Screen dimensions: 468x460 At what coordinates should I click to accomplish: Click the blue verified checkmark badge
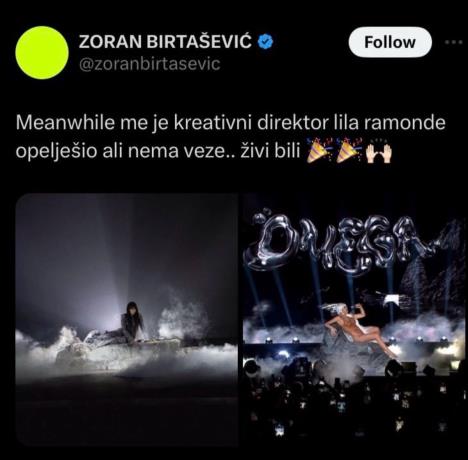click(x=266, y=42)
